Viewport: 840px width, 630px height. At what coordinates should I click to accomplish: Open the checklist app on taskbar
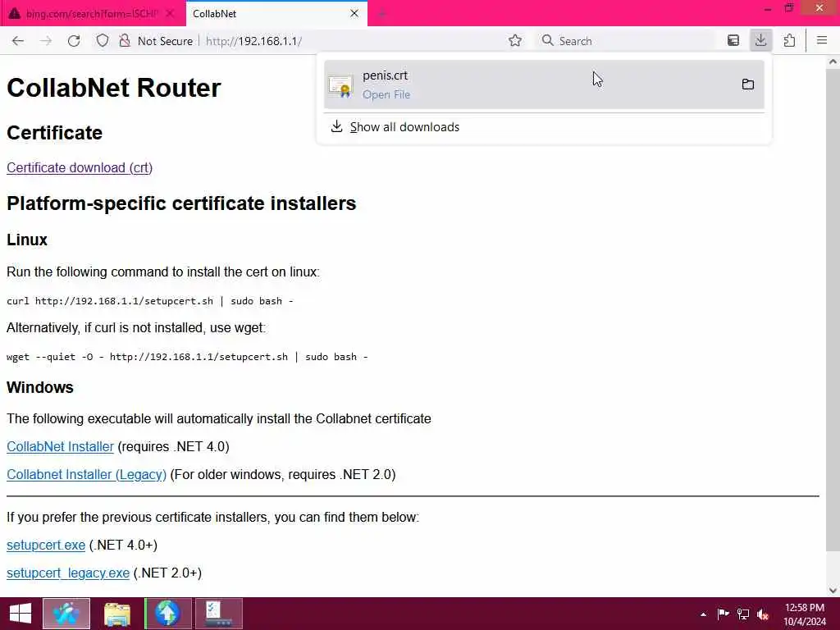coord(218,614)
